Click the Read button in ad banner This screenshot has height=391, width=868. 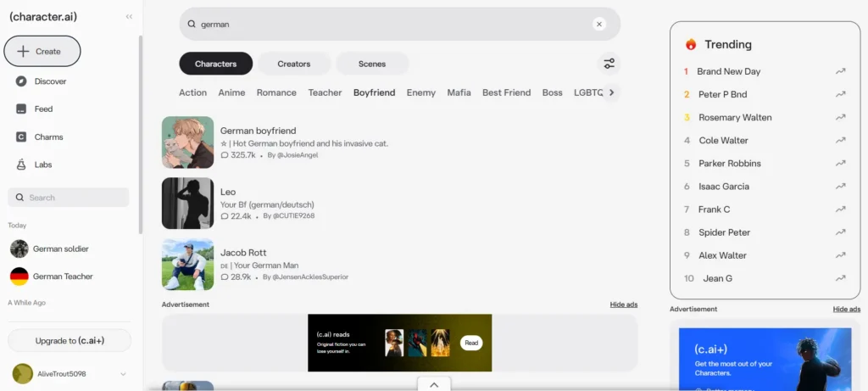coord(471,343)
